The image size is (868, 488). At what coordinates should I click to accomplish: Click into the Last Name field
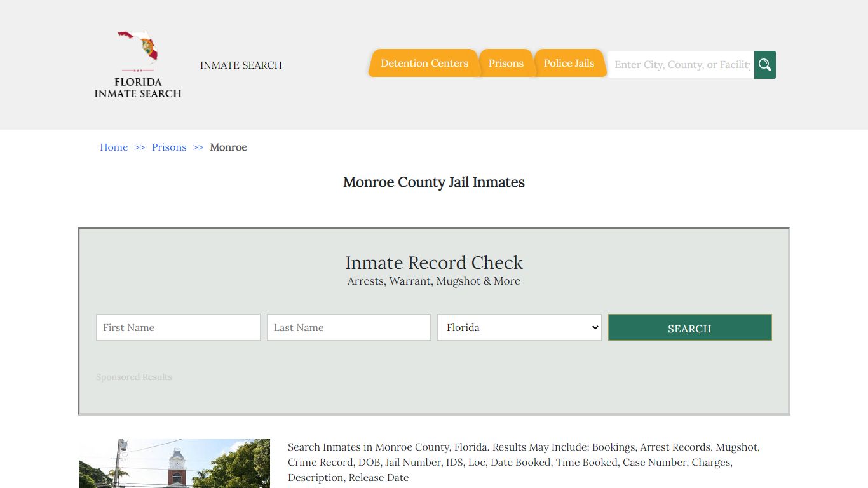349,327
